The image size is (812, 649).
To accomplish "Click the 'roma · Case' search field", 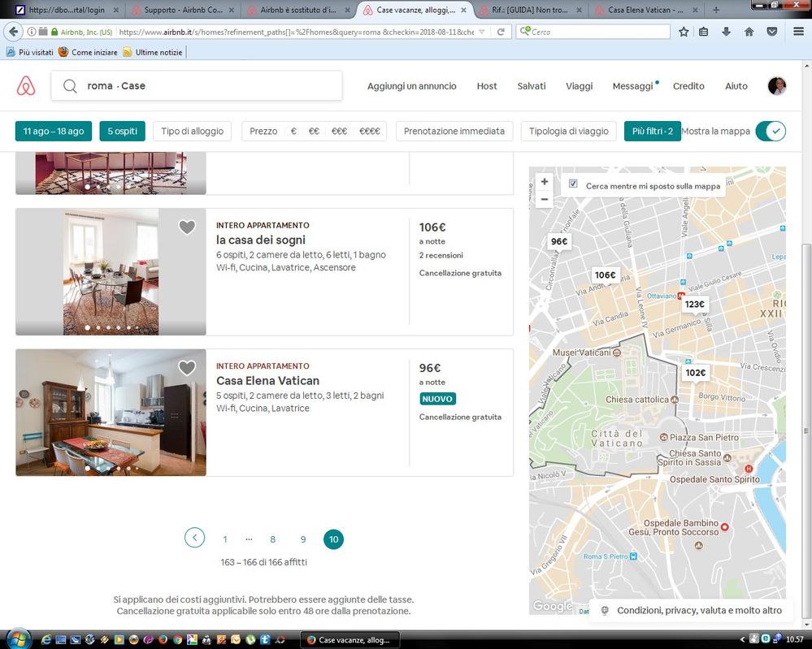I will click(x=197, y=86).
